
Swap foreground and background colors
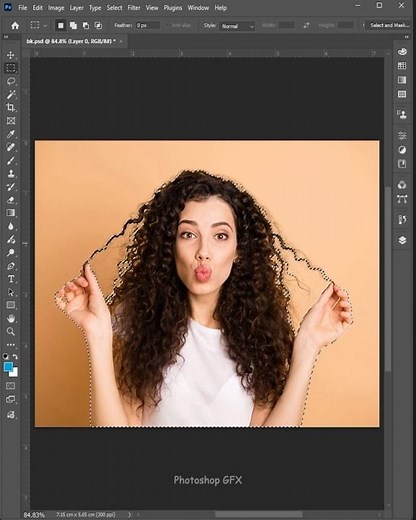click(x=15, y=356)
